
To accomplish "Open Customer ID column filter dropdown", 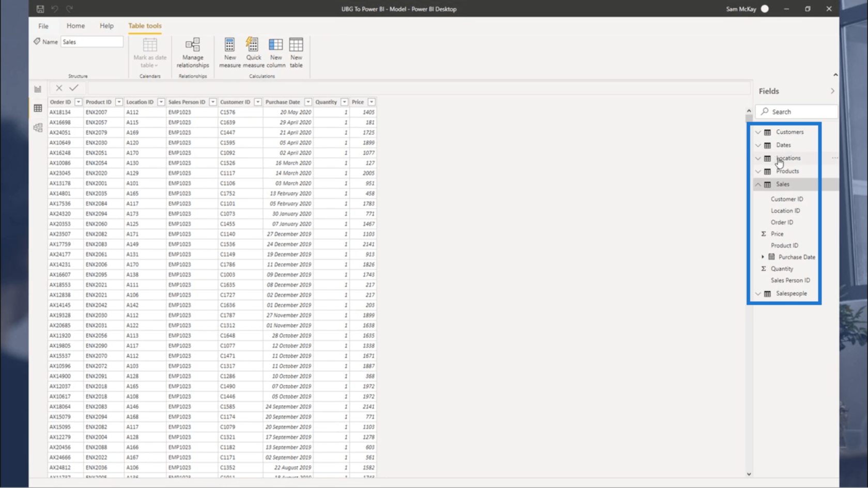I will tap(257, 102).
